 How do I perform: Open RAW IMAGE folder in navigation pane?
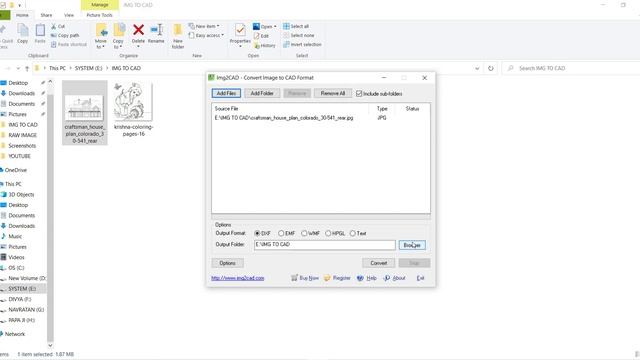22,135
